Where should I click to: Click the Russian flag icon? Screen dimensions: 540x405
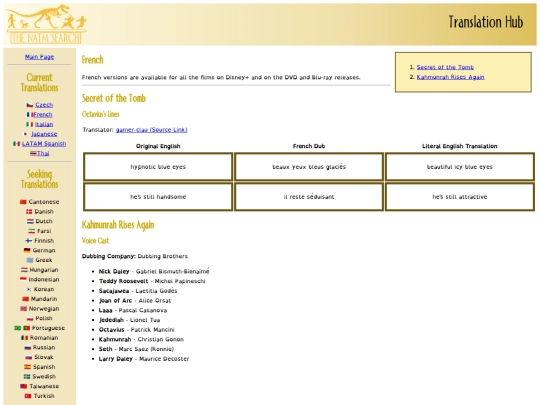(28, 347)
